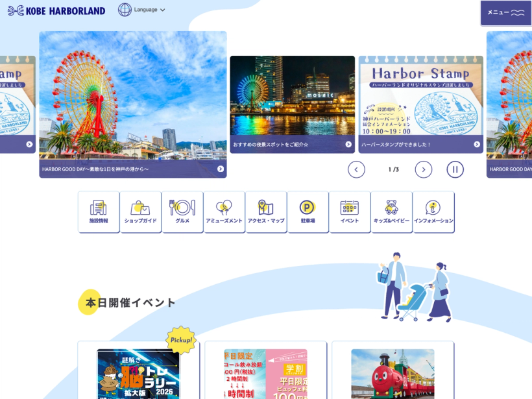
Task: Open the メニュー menu button
Action: click(x=506, y=12)
